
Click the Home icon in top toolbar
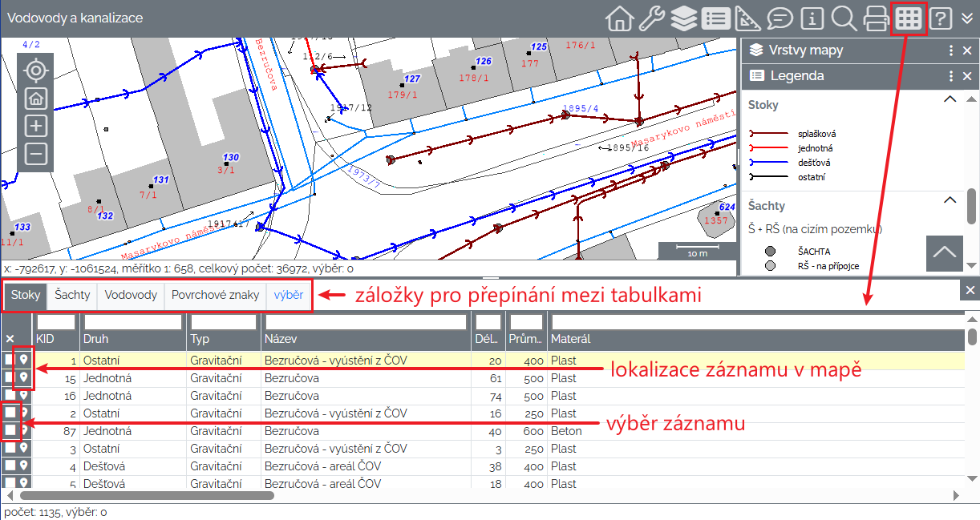[619, 18]
